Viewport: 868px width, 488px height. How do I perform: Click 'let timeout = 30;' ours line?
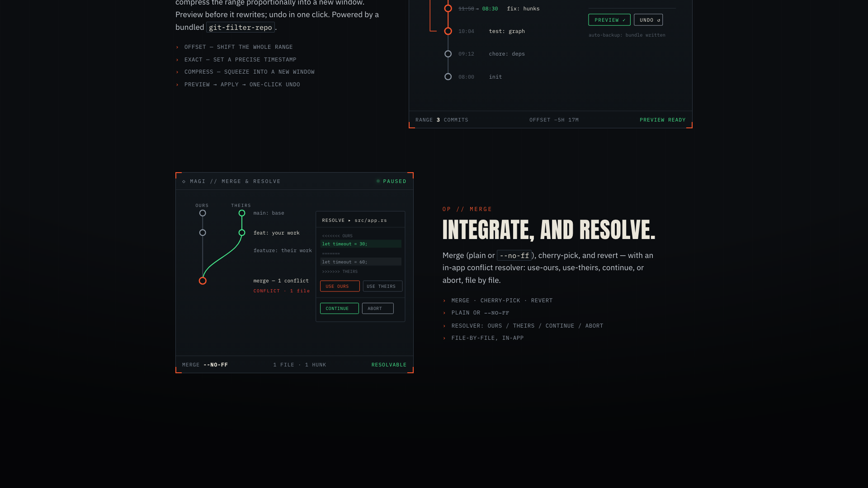pyautogui.click(x=361, y=244)
